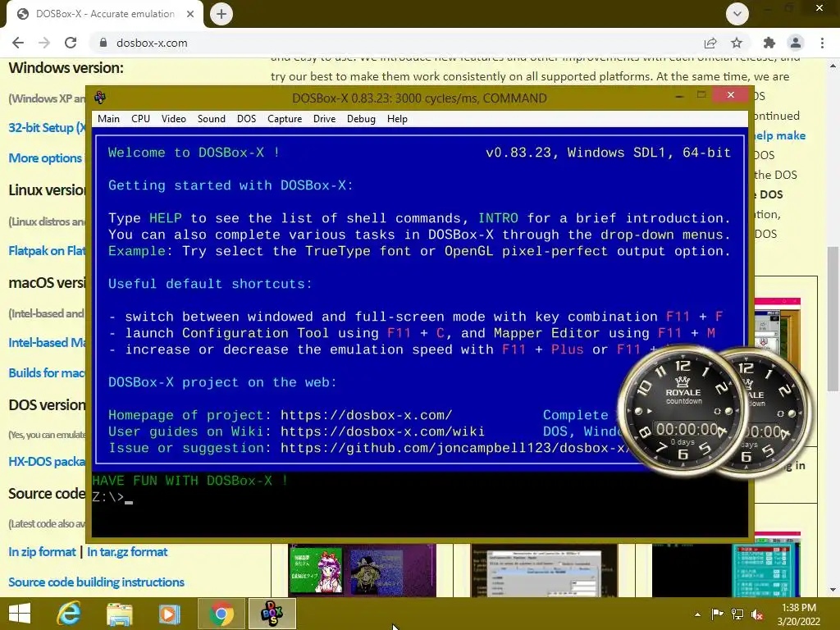This screenshot has height=630, width=840.
Task: Open Chrome profile avatar
Action: pyautogui.click(x=796, y=43)
